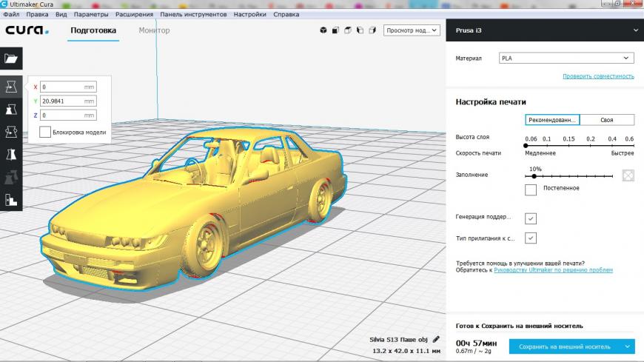Open Руководству Ultimaker troubleshooting link
The height and width of the screenshot is (362, 644).
coord(553,270)
